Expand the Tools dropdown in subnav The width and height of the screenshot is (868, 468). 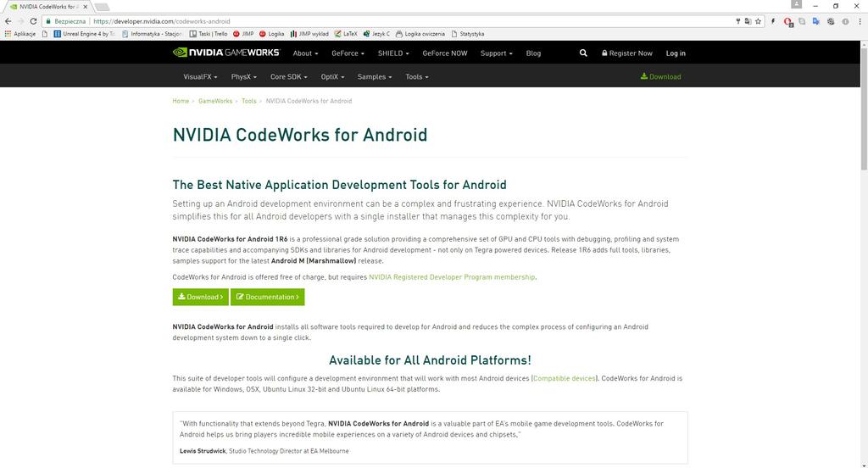(x=417, y=77)
